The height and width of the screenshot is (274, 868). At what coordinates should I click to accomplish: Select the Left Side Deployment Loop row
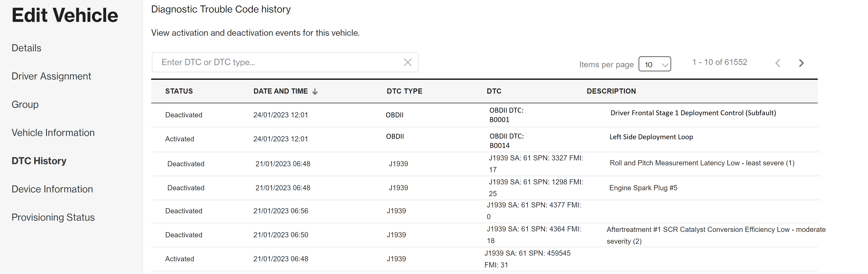click(x=484, y=139)
